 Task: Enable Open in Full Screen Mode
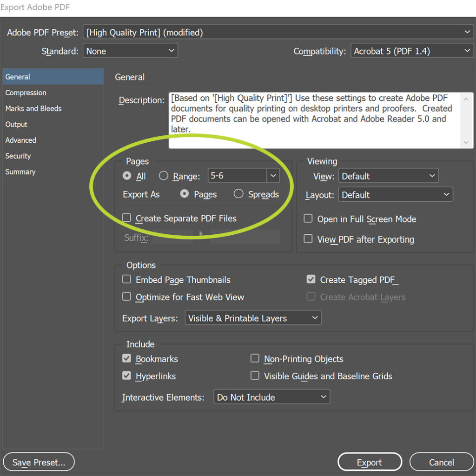tap(308, 218)
